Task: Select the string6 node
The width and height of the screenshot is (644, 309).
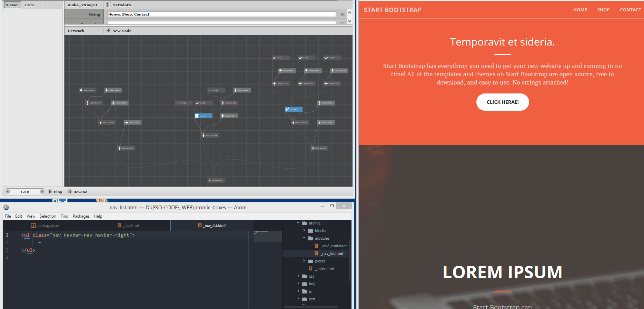Action: [x=332, y=58]
